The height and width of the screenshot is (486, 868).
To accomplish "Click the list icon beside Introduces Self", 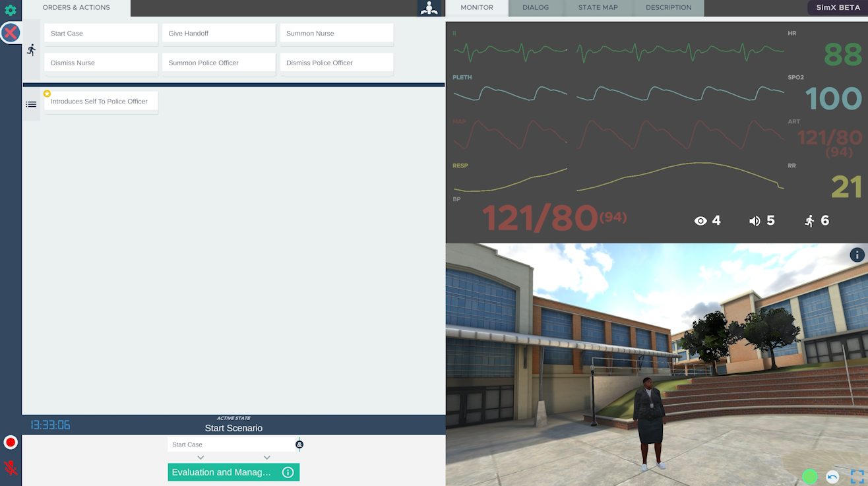I will (x=31, y=104).
